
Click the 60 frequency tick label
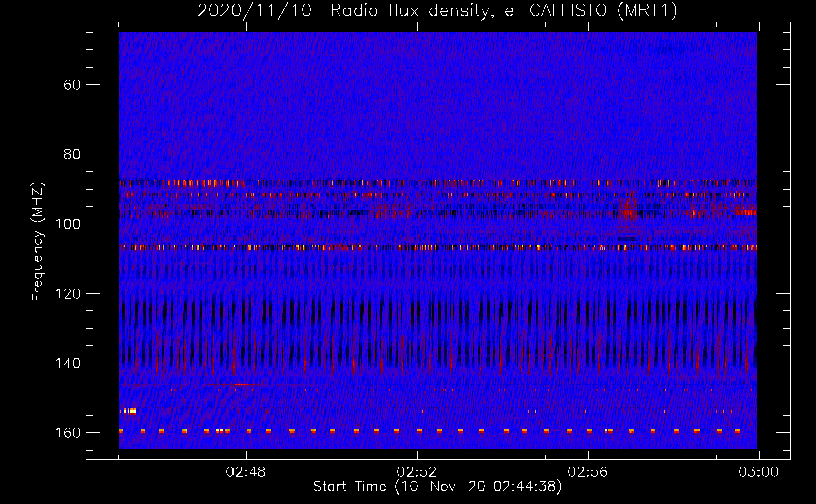point(72,85)
